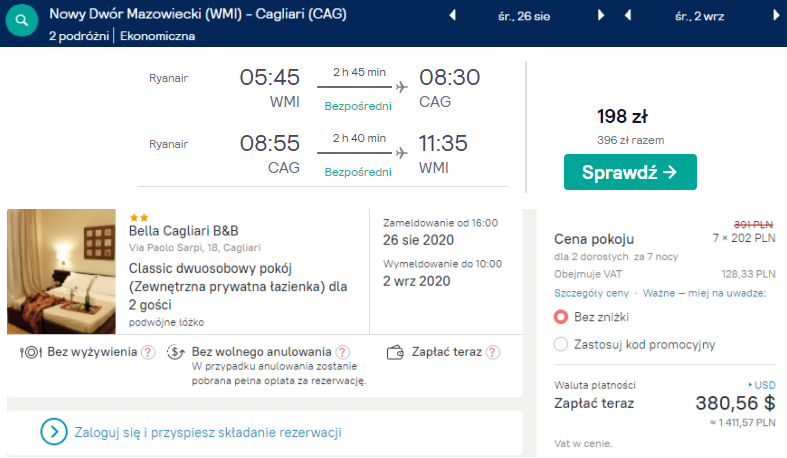Open USD payment currency dropdown
Screen dimensions: 787x458
[762, 385]
